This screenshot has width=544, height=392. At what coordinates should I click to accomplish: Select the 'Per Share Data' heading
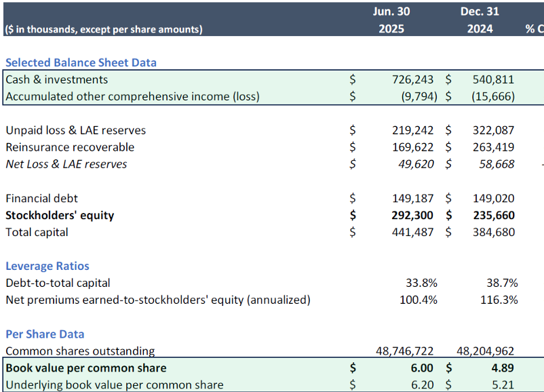(x=45, y=334)
